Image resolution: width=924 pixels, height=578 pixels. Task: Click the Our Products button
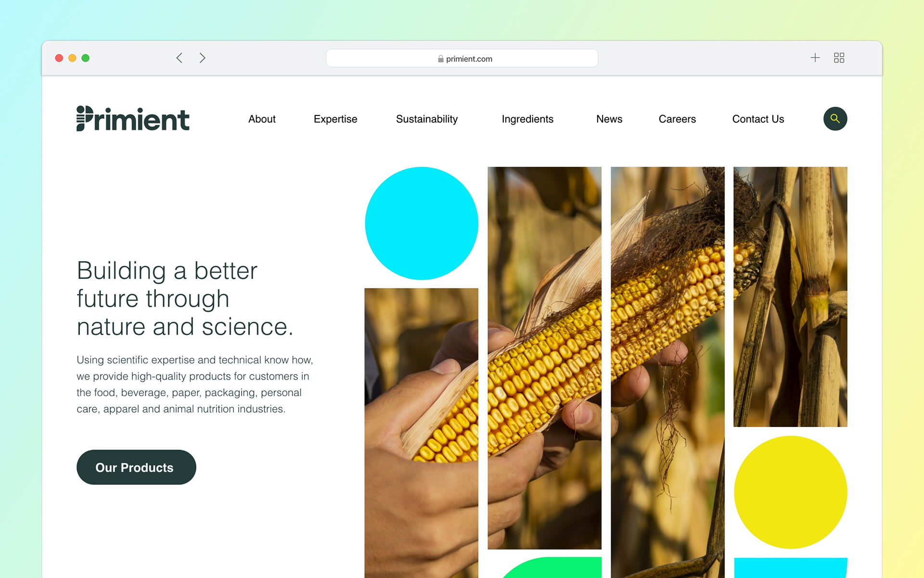click(136, 467)
